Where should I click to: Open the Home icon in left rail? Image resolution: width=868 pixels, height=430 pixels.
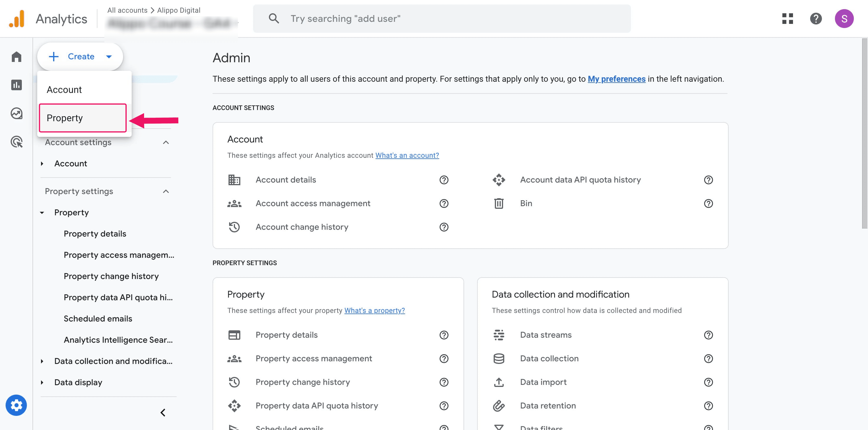click(16, 57)
